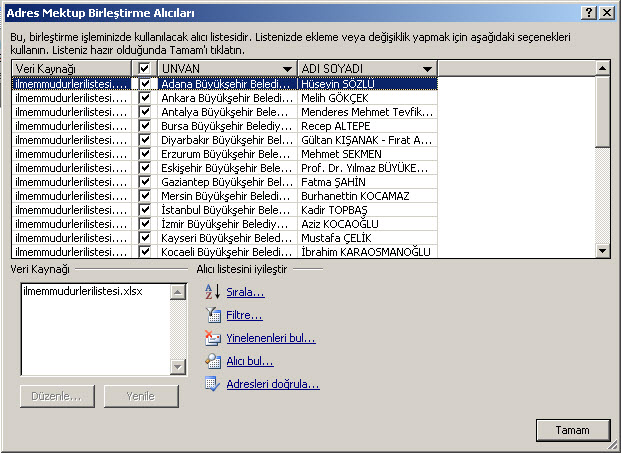The width and height of the screenshot is (621, 453).
Task: Open the ADI SOYADI column dropdown arrow
Action: (427, 69)
